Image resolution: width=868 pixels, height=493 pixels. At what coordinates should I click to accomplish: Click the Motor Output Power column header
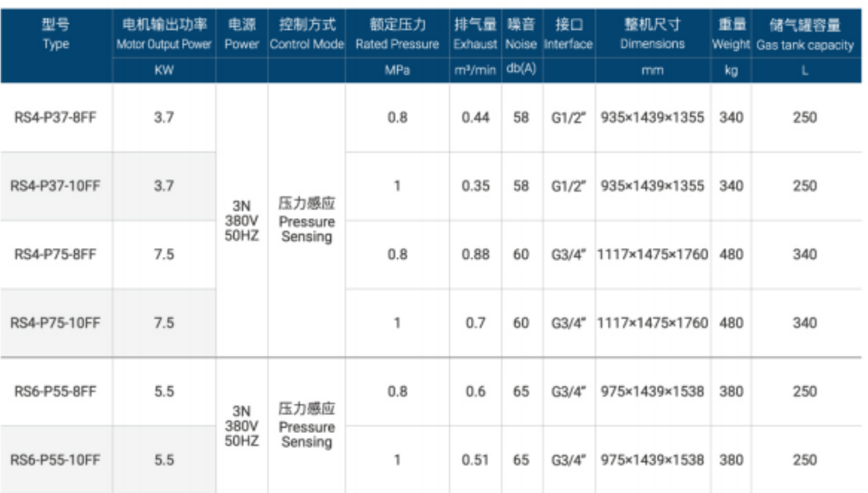point(164,34)
